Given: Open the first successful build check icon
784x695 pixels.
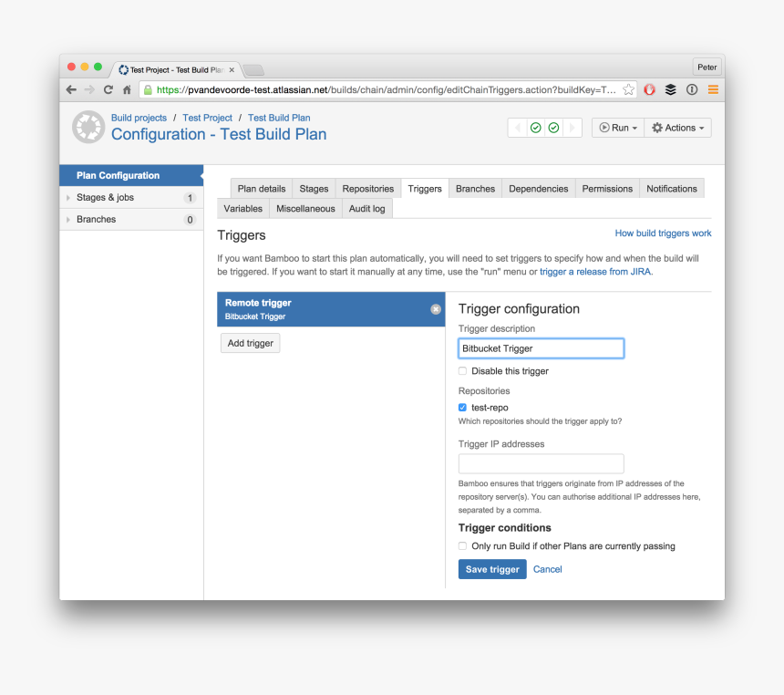Looking at the screenshot, I should [535, 128].
